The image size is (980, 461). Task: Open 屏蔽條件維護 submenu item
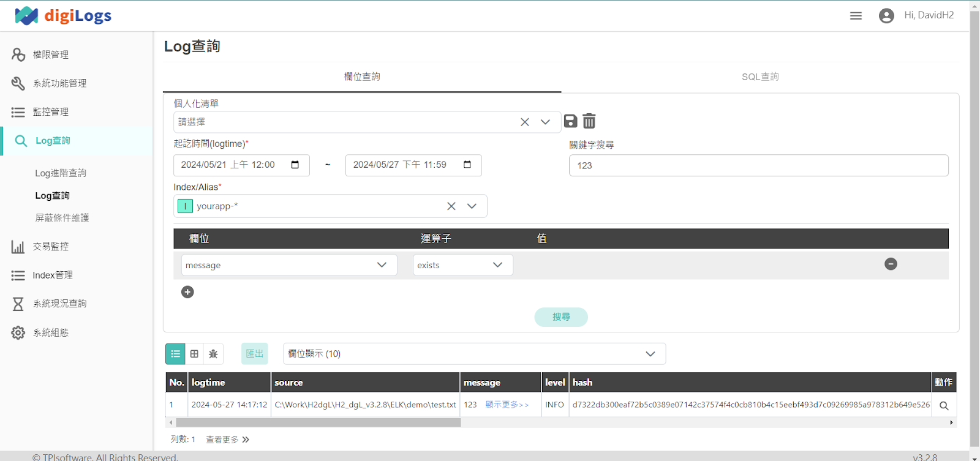(62, 218)
